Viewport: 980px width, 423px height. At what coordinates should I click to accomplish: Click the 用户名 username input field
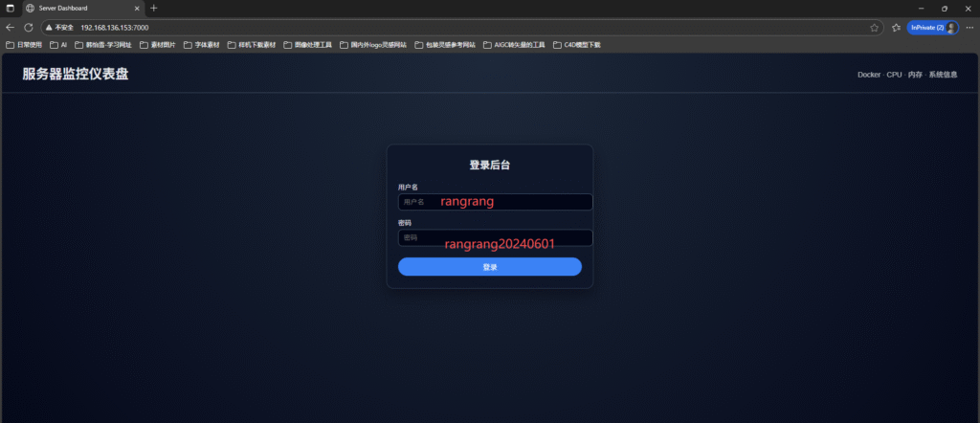[495, 202]
